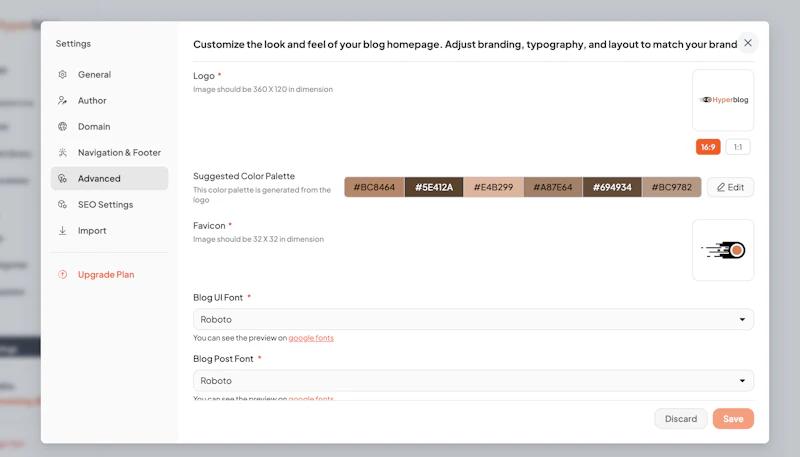
Task: Discard the settings changes
Action: (x=681, y=419)
